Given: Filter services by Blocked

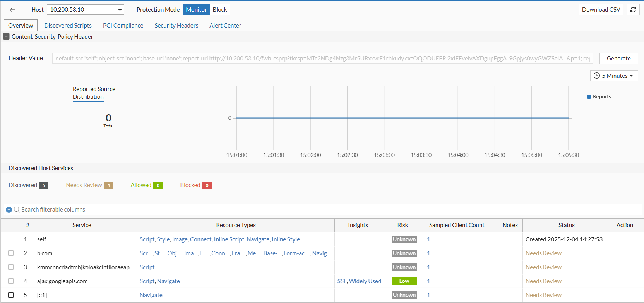Looking at the screenshot, I should tap(196, 185).
